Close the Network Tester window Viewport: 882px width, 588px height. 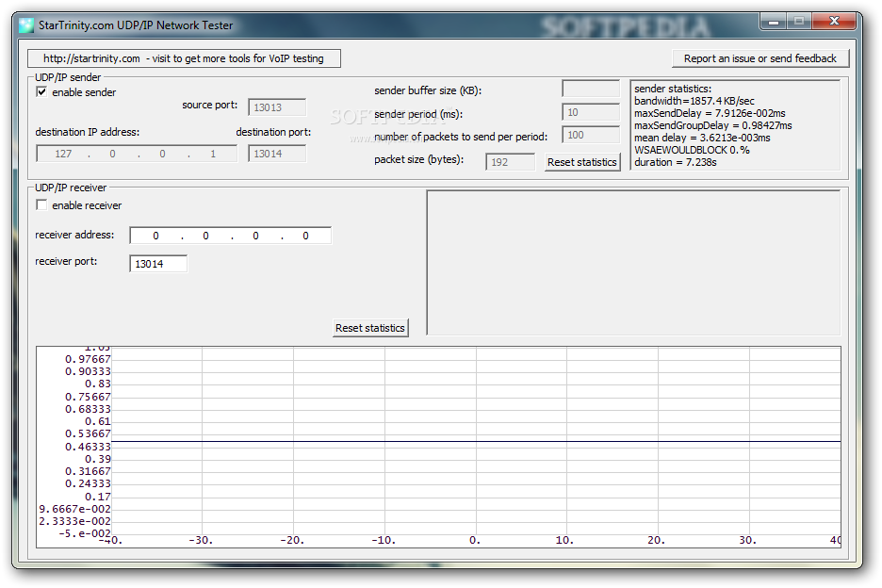834,22
